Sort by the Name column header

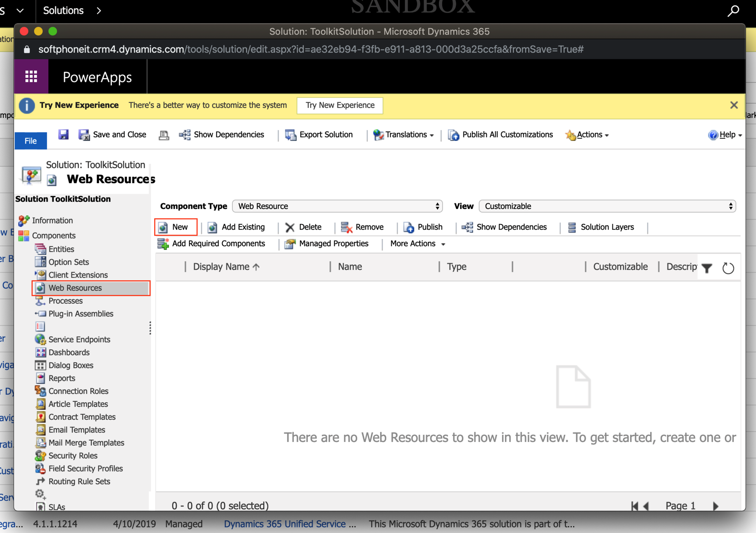(350, 267)
